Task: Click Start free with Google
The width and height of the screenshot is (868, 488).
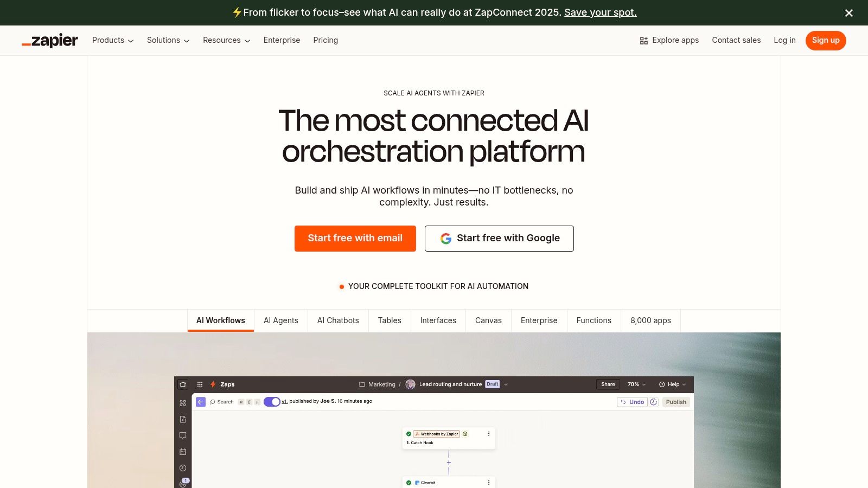Action: (x=499, y=239)
